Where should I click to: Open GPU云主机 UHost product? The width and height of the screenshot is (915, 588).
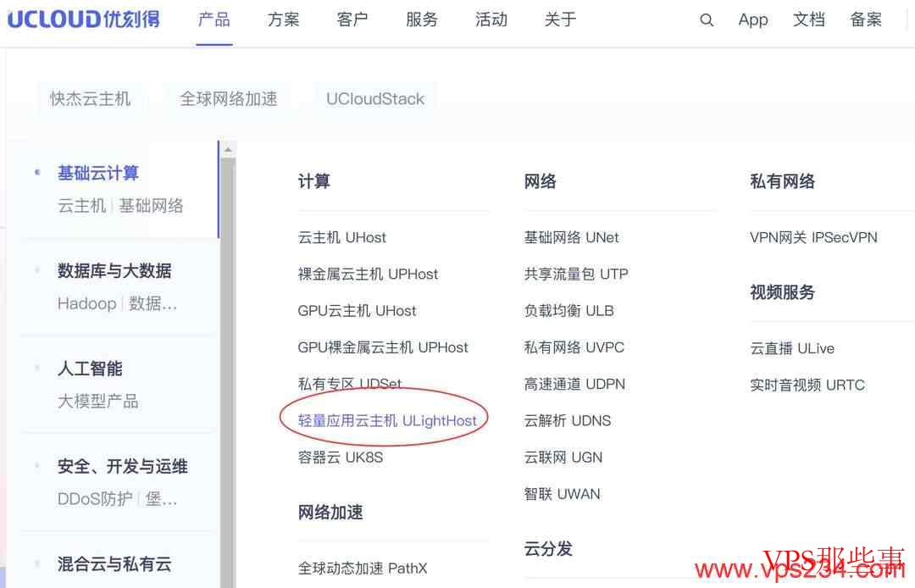coord(358,311)
